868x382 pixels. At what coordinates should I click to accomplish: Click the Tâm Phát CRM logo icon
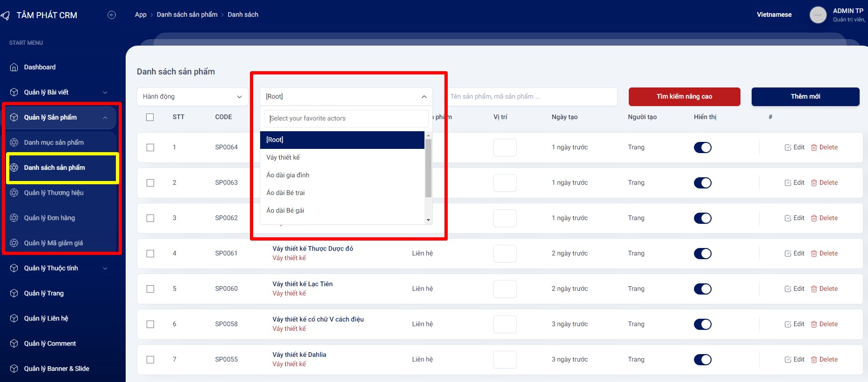point(6,15)
